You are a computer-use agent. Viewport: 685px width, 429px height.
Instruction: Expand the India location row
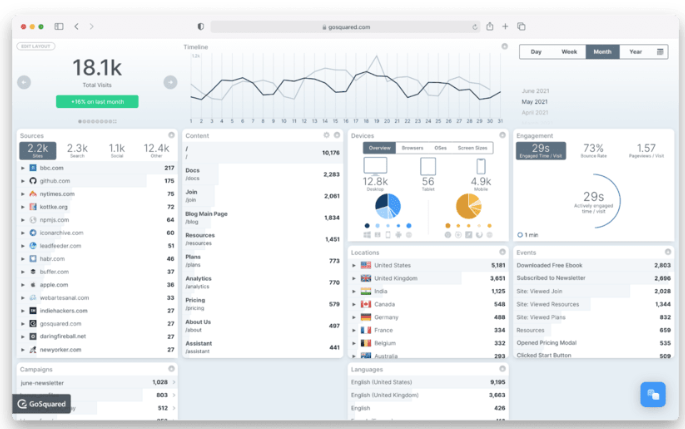(354, 291)
